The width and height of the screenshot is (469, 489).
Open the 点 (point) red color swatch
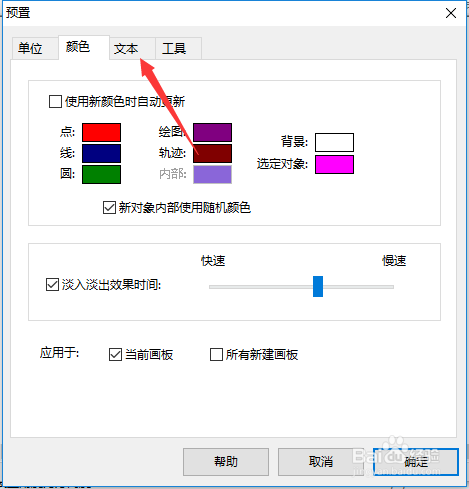click(101, 132)
